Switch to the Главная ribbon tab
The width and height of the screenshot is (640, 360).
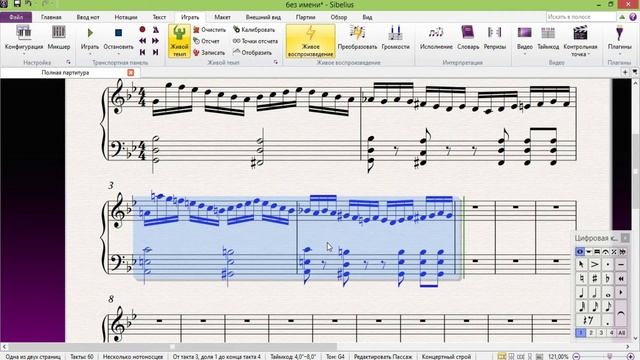point(51,17)
